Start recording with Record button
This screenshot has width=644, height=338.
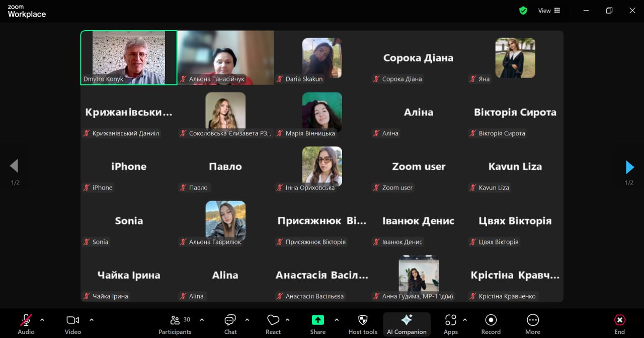pos(491,324)
